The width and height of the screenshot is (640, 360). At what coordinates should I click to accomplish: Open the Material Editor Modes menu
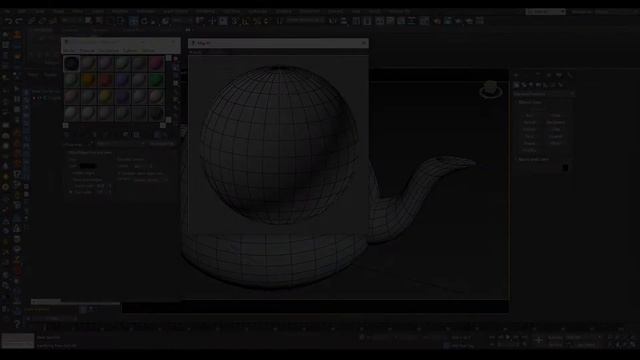pyautogui.click(x=69, y=51)
